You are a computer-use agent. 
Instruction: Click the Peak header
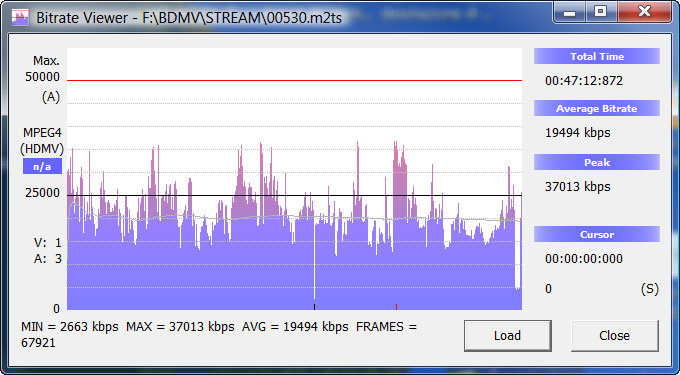click(597, 162)
